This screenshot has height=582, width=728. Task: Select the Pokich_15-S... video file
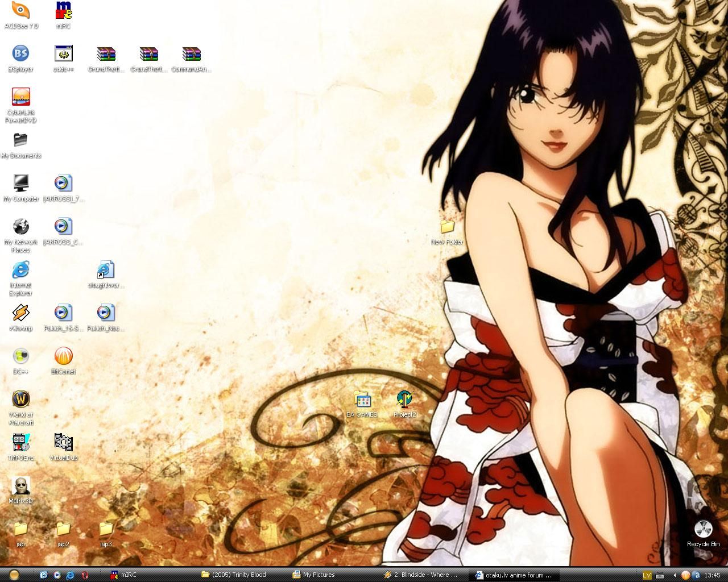coord(64,318)
